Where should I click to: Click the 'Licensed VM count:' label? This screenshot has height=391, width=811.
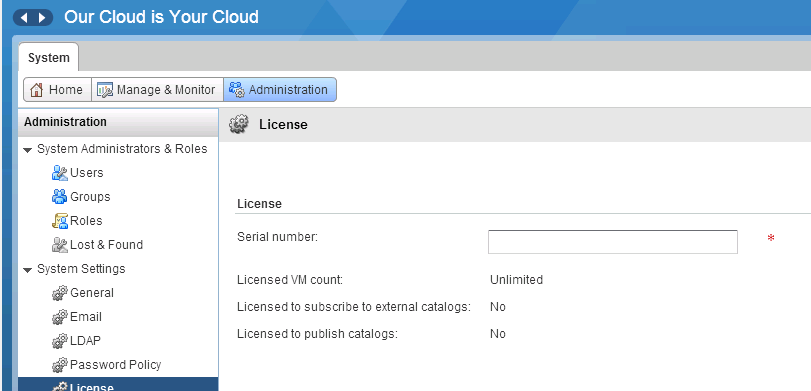290,280
